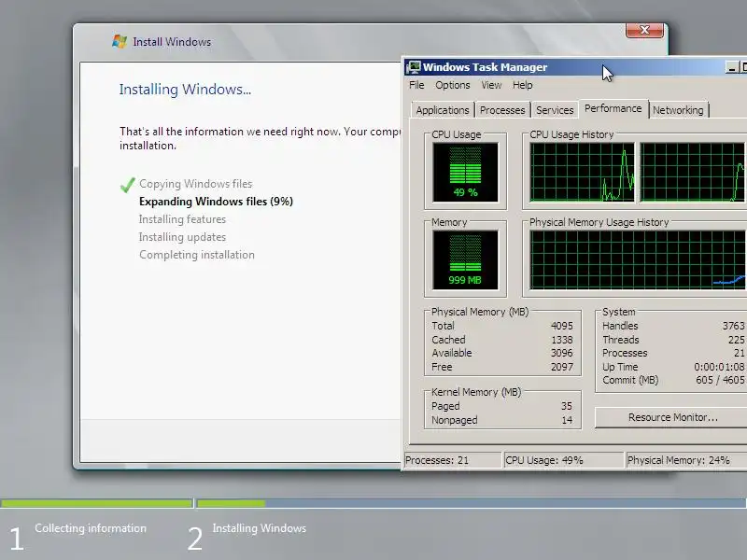Viewport: 747px width, 560px height.
Task: Open the View menu in Task Manager
Action: click(x=491, y=85)
